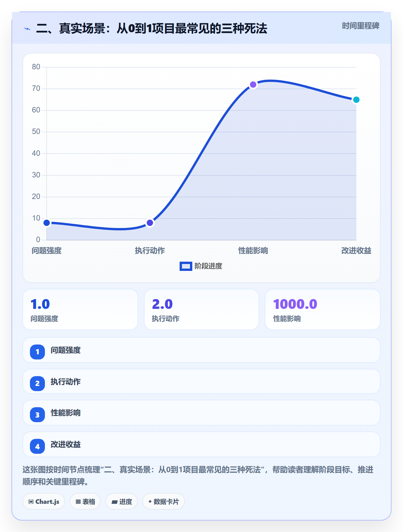Click the 50 tick on the y-axis
Image resolution: width=403 pixels, height=532 pixels.
coord(36,132)
